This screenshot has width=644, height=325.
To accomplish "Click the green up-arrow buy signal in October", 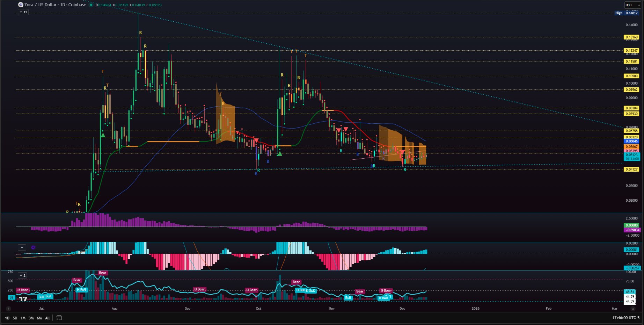I will [279, 153].
